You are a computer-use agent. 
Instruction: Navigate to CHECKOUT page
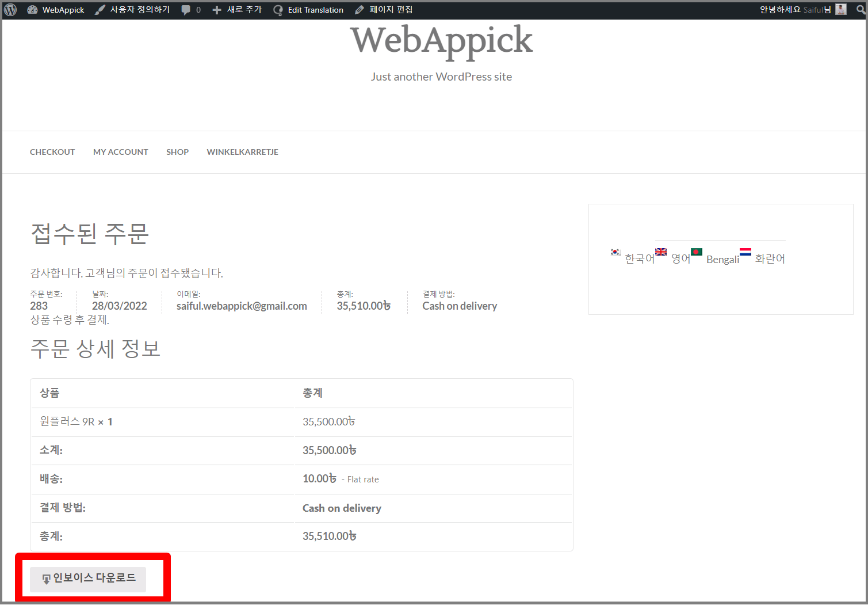coord(52,152)
